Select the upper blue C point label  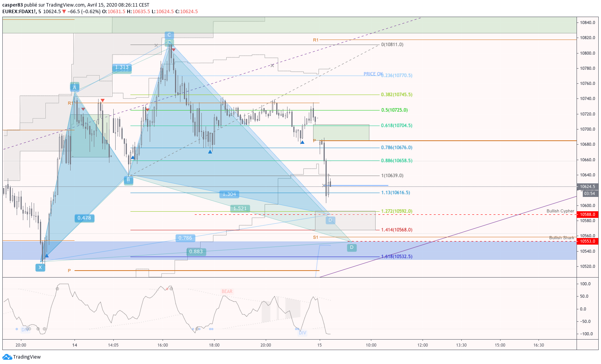pyautogui.click(x=169, y=35)
